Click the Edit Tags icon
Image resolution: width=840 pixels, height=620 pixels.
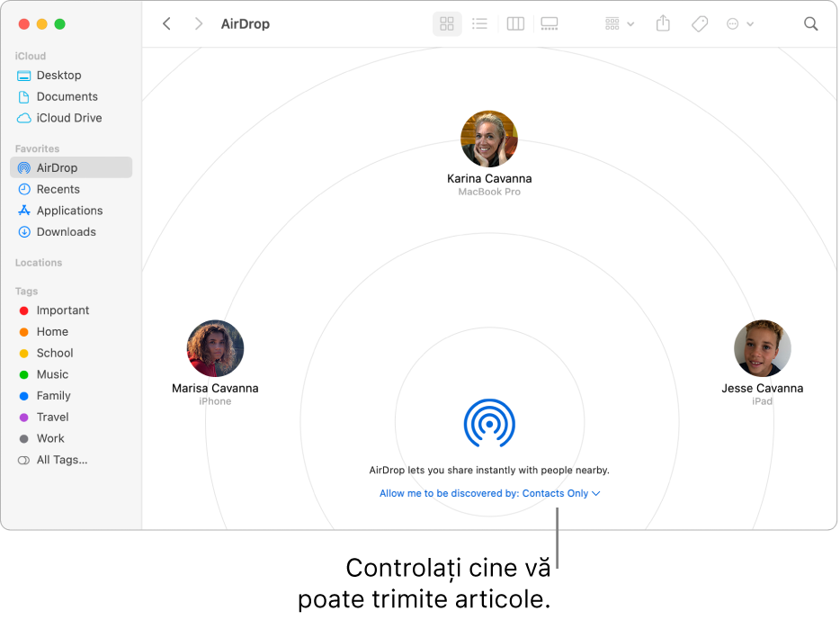699,23
